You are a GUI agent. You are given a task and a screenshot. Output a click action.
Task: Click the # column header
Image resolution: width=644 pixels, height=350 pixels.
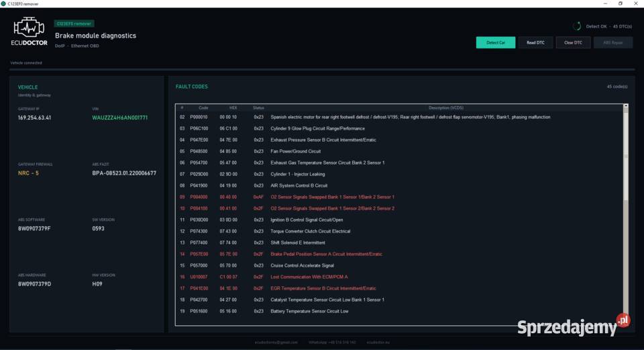tap(182, 107)
